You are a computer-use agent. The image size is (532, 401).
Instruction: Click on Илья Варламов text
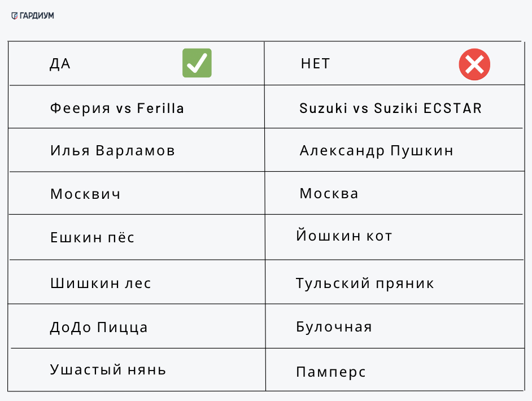(x=112, y=151)
